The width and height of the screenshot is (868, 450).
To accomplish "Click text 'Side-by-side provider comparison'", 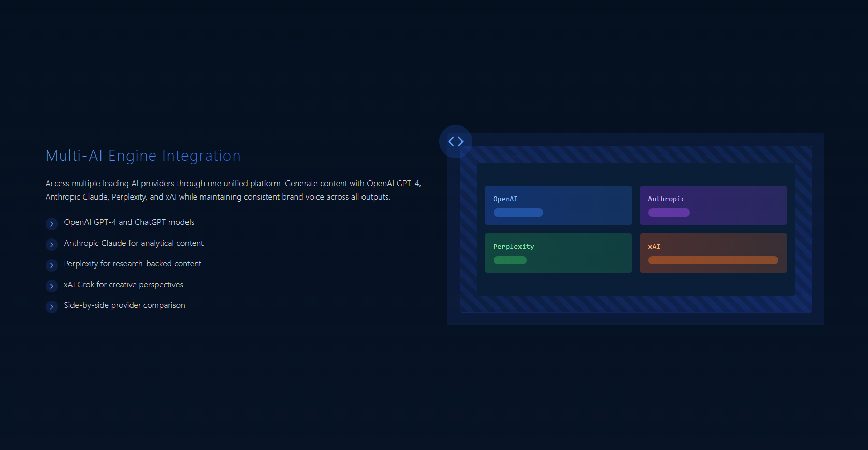I will [x=124, y=305].
